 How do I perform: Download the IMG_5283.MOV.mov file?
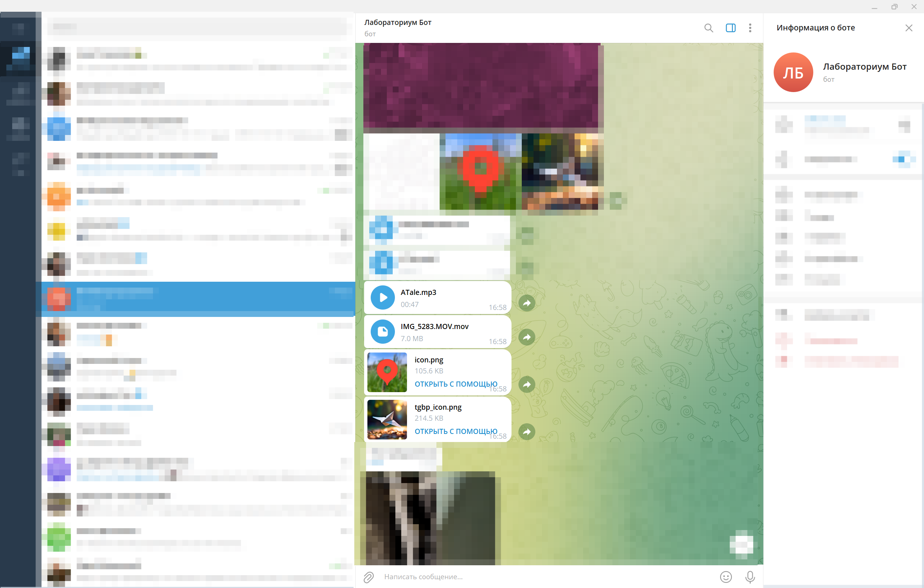382,332
